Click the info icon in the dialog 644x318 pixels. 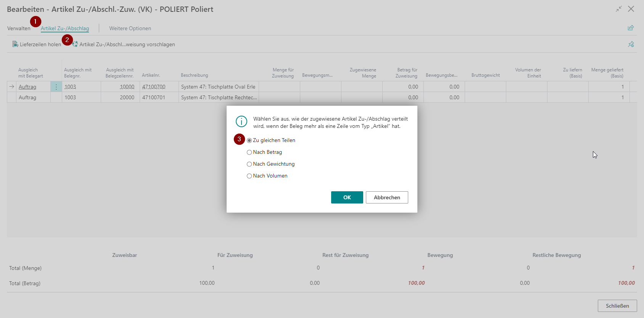pos(241,121)
